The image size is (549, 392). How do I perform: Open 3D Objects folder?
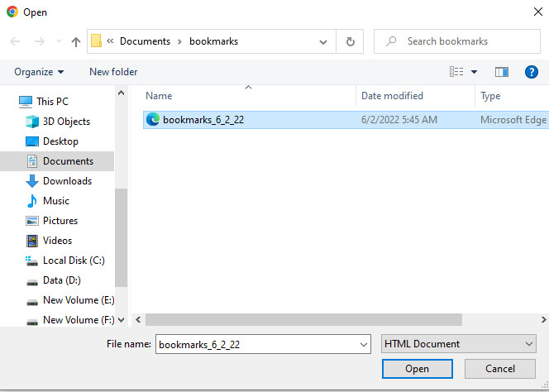[x=66, y=122]
